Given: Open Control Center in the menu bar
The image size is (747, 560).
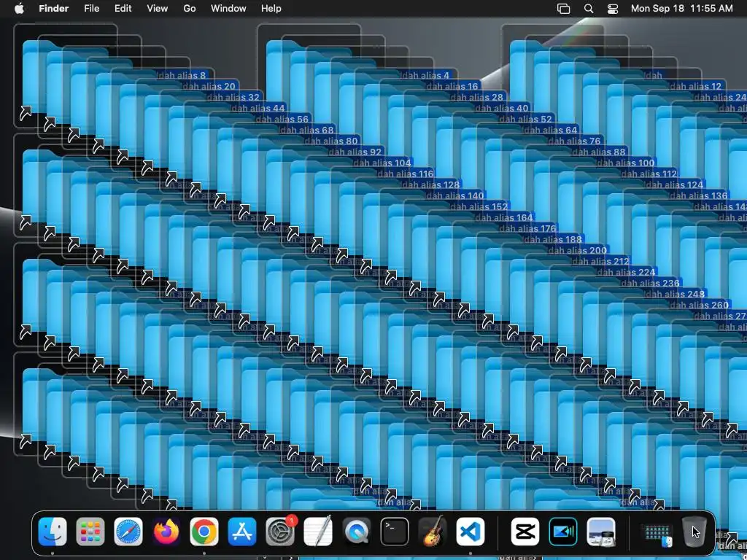Looking at the screenshot, I should (x=613, y=9).
